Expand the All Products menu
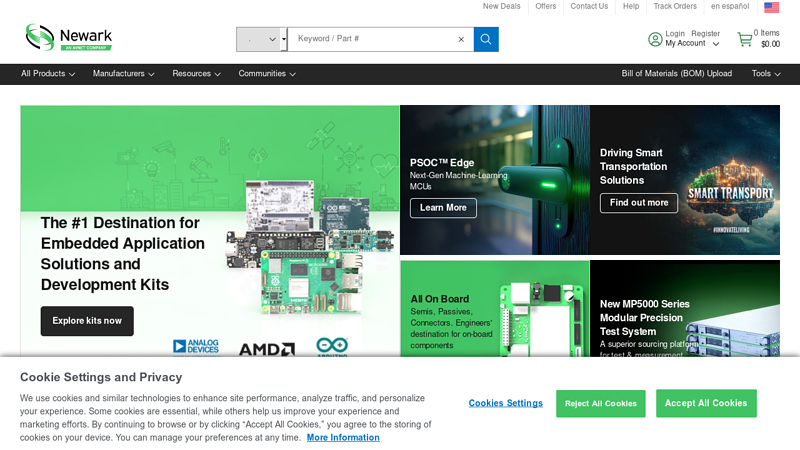 click(48, 74)
